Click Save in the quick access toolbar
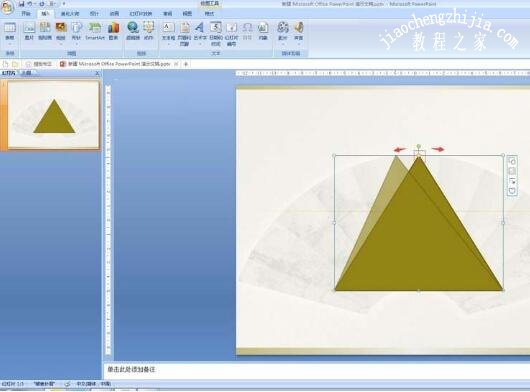530x392 pixels. point(22,4)
